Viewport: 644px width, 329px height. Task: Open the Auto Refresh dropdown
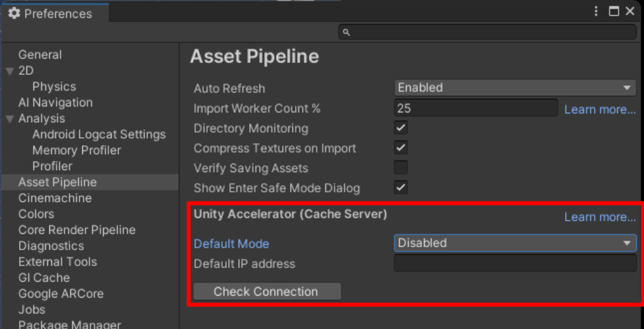(515, 87)
